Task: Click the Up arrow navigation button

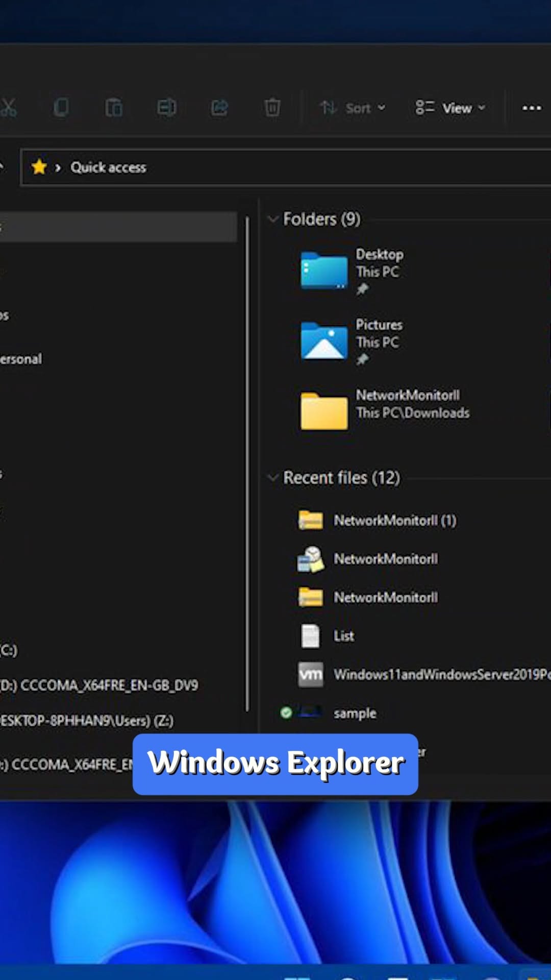Action: point(2,167)
